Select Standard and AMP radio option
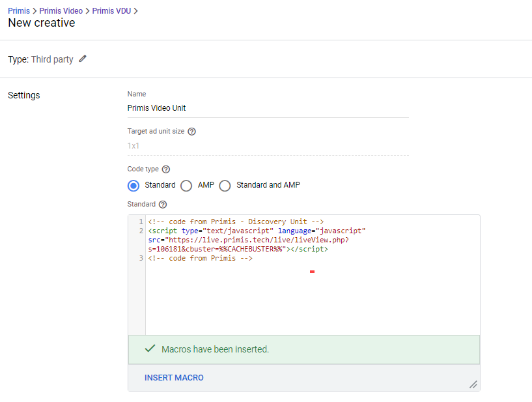This screenshot has height=402, width=532. (x=225, y=186)
